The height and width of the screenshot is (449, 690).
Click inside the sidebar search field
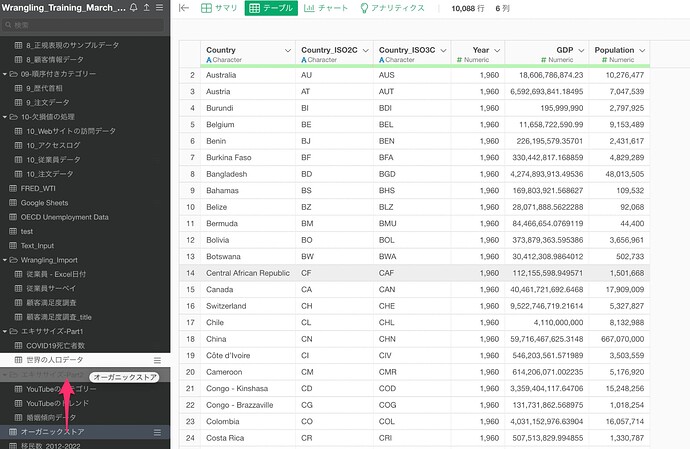(84, 25)
